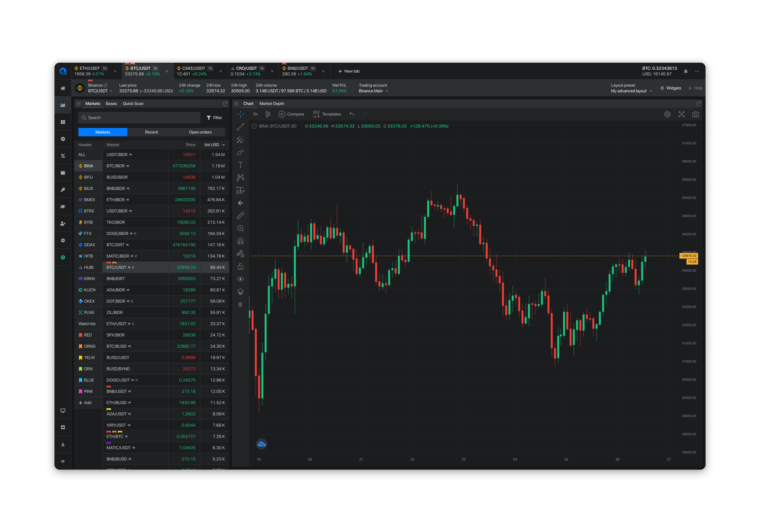Click the Compare button

pyautogui.click(x=291, y=114)
